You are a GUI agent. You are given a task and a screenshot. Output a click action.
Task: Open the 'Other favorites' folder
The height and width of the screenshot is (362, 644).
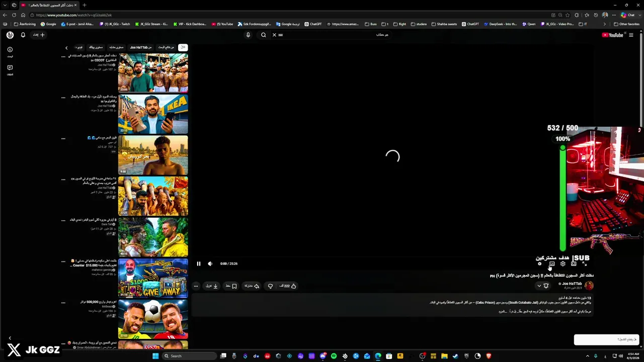[626, 24]
